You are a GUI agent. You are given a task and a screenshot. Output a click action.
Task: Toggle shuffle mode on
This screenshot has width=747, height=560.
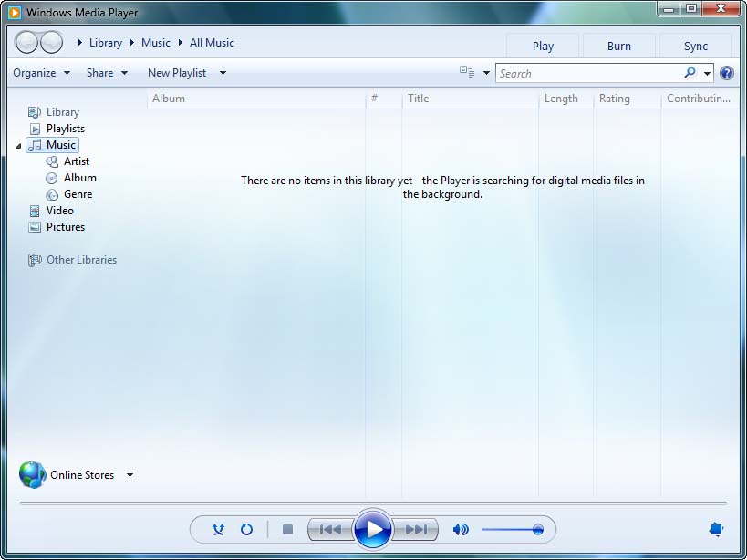tap(218, 529)
